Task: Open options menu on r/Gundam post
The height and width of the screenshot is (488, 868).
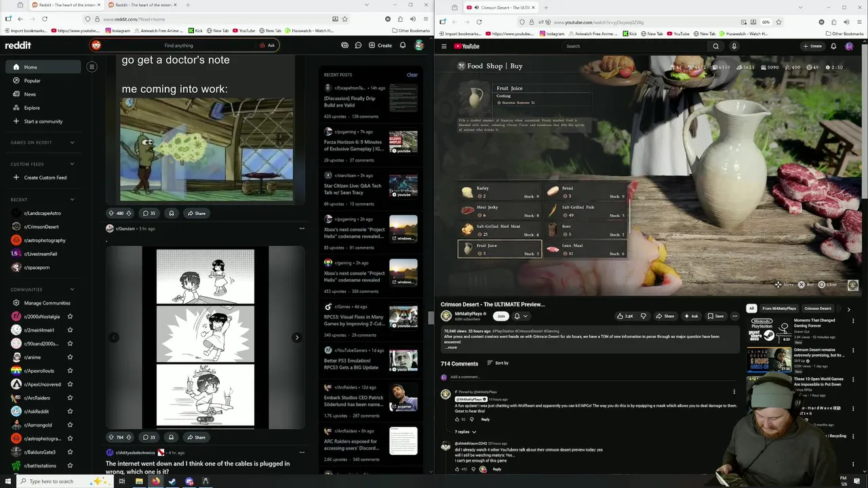Action: point(302,228)
